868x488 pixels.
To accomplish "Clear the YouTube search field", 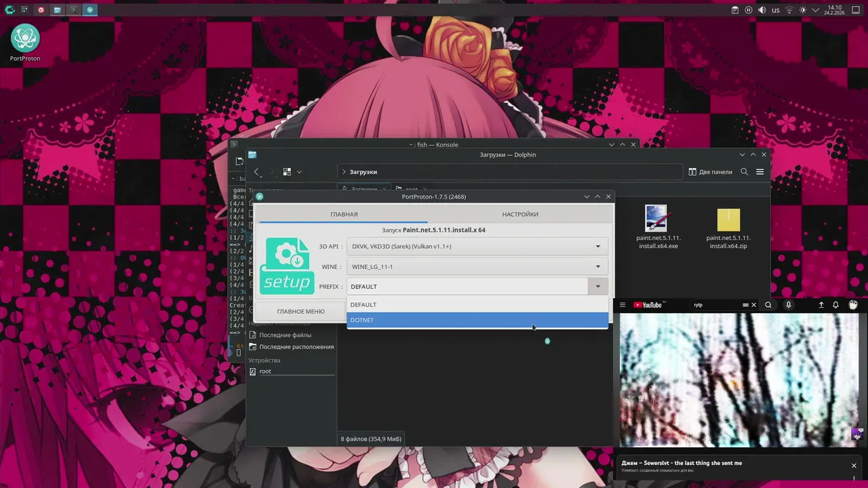I will tap(753, 305).
